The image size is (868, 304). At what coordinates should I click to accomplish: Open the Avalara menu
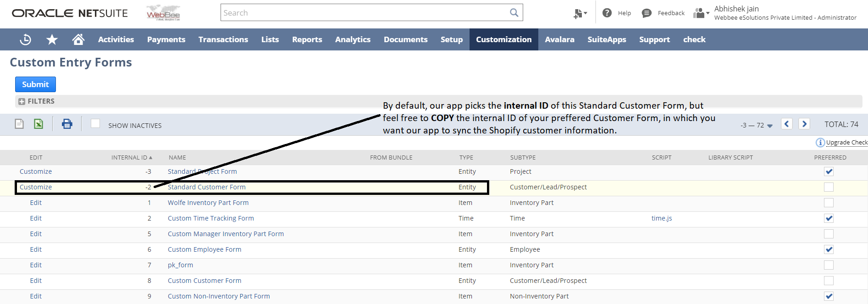pyautogui.click(x=559, y=39)
